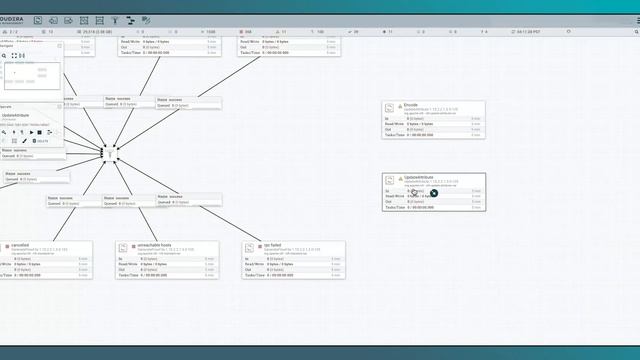Click the actual size icon in the Navigate panel

pos(22,56)
